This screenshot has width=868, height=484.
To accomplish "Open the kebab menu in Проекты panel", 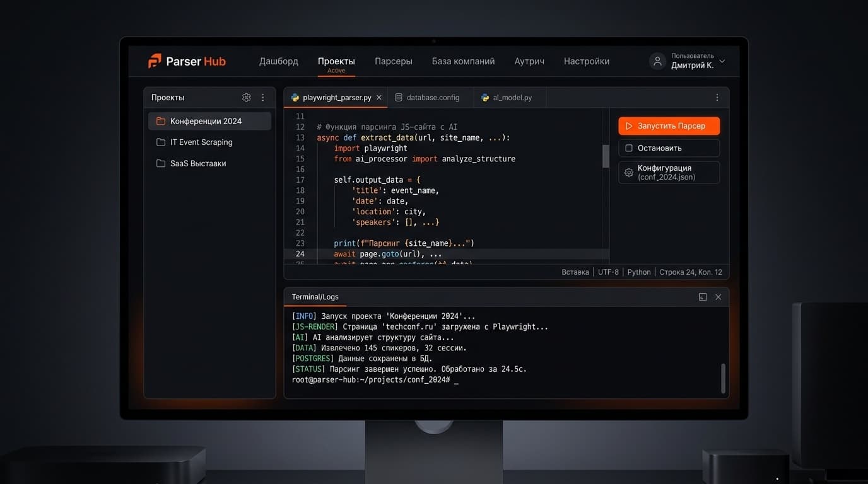I will coord(263,97).
